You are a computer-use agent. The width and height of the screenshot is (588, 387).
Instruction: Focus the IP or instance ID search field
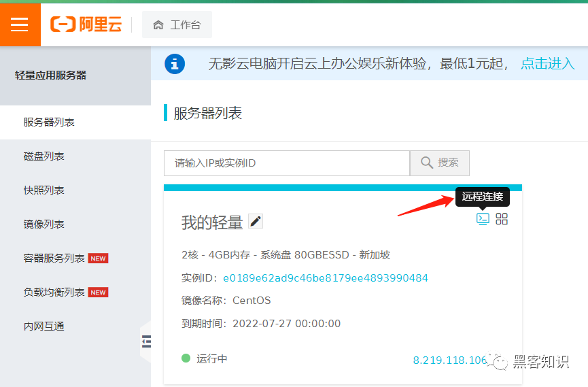(x=286, y=163)
